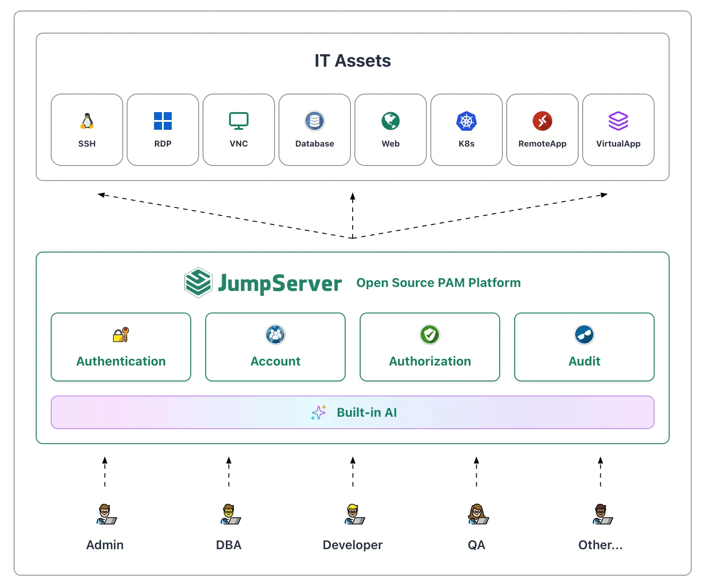
Task: Click the DBA user avatar
Action: click(x=230, y=514)
